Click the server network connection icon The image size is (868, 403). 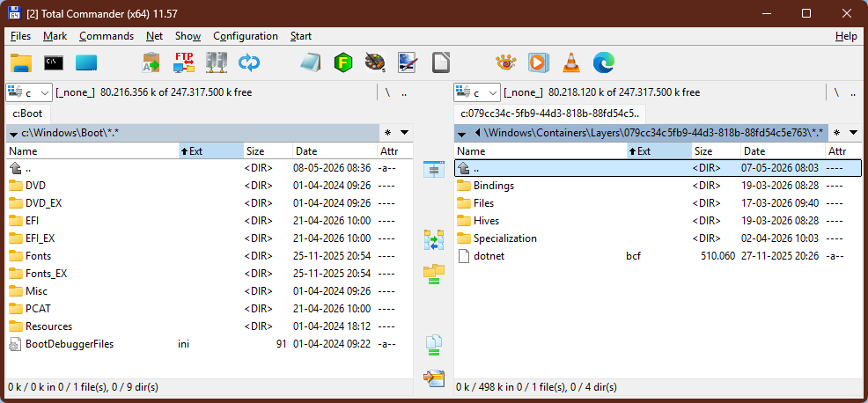click(217, 63)
